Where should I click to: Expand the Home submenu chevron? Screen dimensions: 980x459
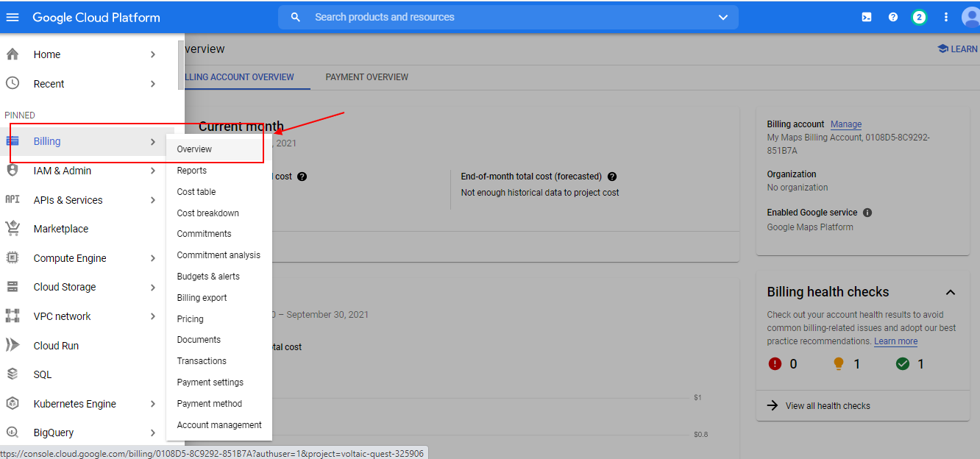point(153,54)
